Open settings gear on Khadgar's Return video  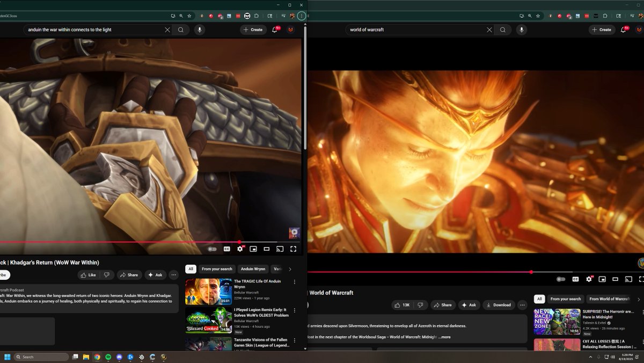tap(240, 249)
